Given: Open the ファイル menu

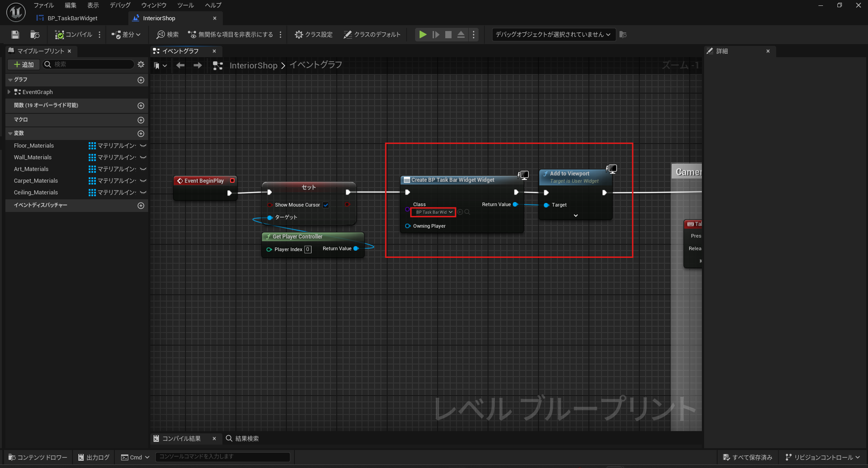Looking at the screenshot, I should (x=44, y=5).
